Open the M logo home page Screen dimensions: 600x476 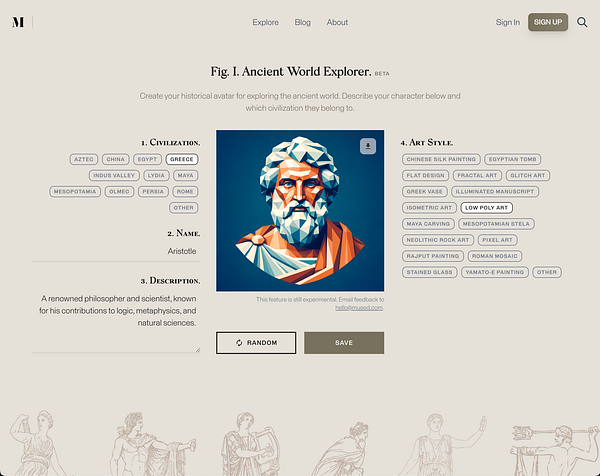click(18, 22)
